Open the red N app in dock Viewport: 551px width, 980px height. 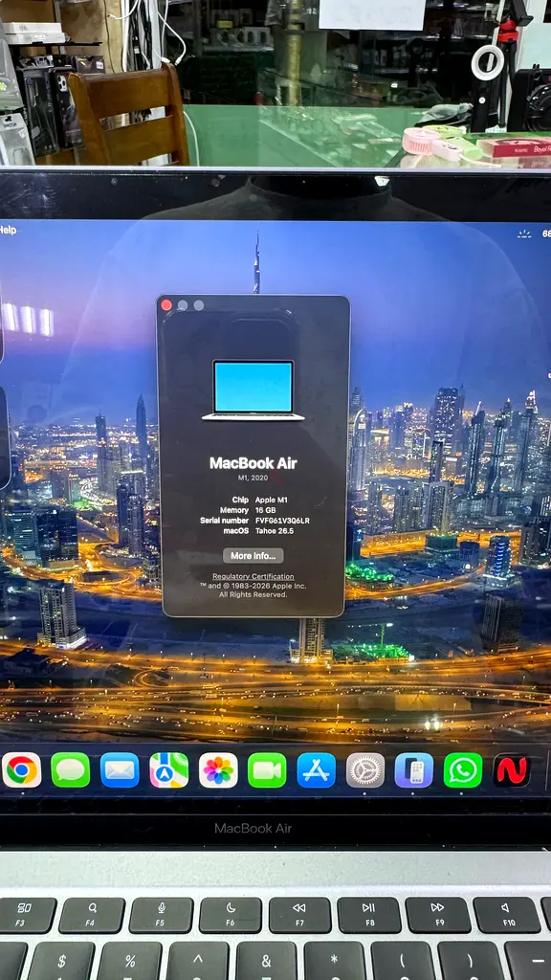click(x=512, y=770)
